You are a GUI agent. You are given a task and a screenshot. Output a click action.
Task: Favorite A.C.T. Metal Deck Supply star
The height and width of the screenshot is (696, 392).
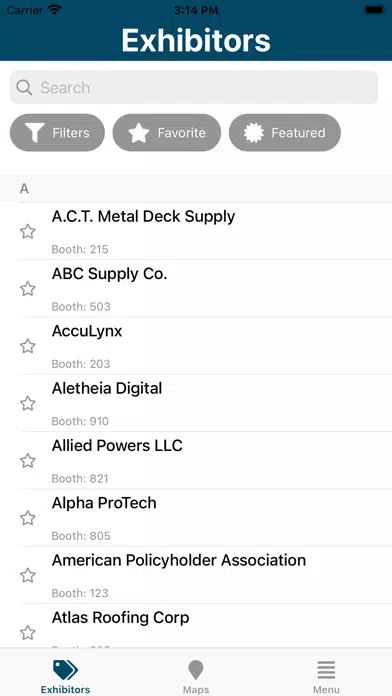click(28, 231)
